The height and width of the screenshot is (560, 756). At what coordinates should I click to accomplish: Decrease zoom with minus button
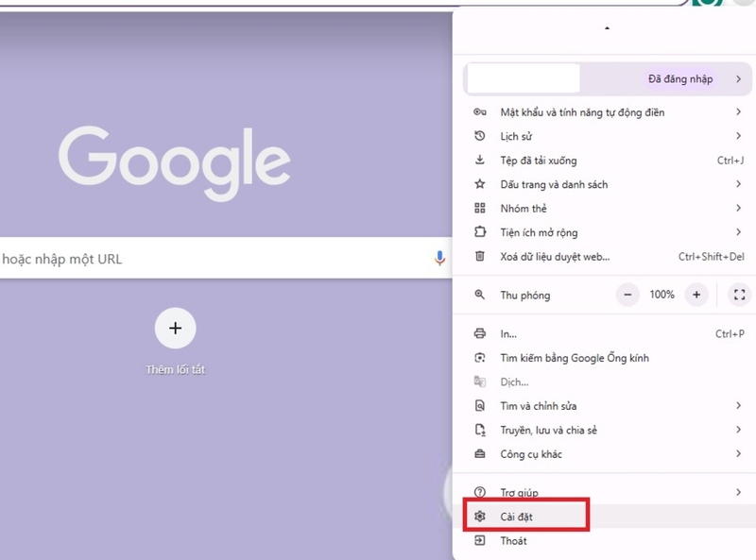(x=627, y=295)
